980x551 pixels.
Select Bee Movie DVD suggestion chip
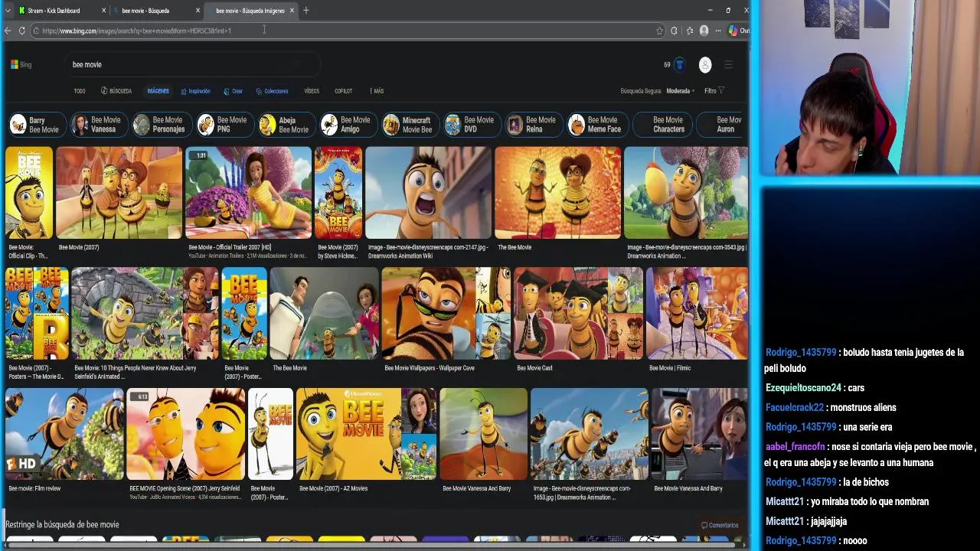[x=471, y=125]
